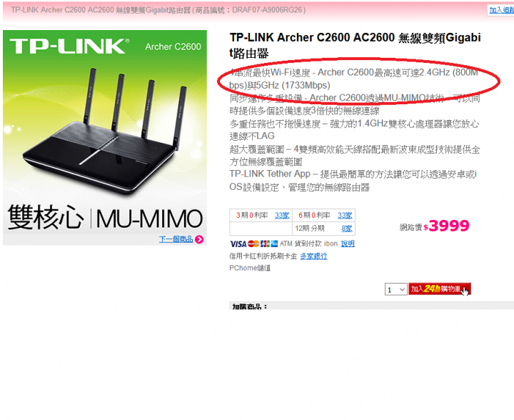Viewport: 514px width, 420px height.
Task: Click the MasterCard payment icon
Action: 253,244
